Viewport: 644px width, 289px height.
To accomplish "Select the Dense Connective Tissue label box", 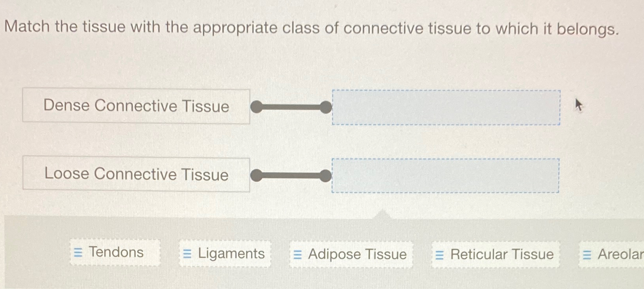I will 136,106.
